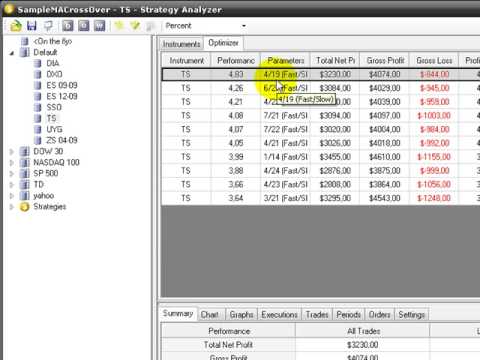Select the DIA instrument in tree
480x360 pixels.
click(x=53, y=63)
